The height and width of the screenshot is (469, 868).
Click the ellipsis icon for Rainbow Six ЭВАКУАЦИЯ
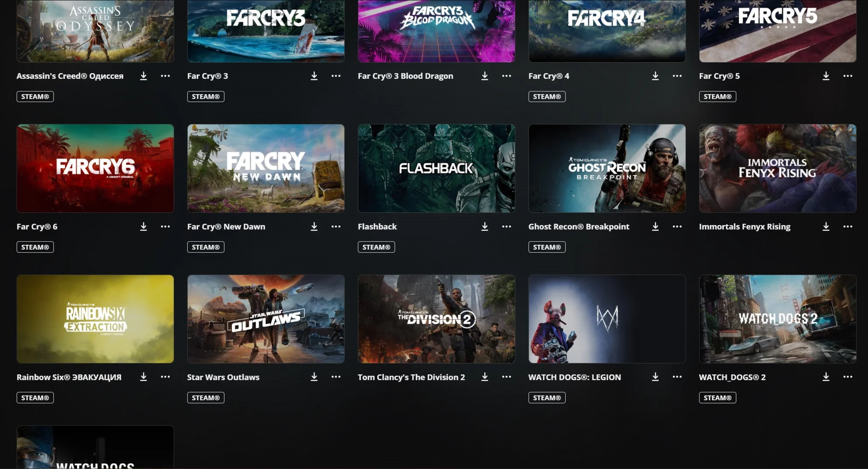click(165, 377)
